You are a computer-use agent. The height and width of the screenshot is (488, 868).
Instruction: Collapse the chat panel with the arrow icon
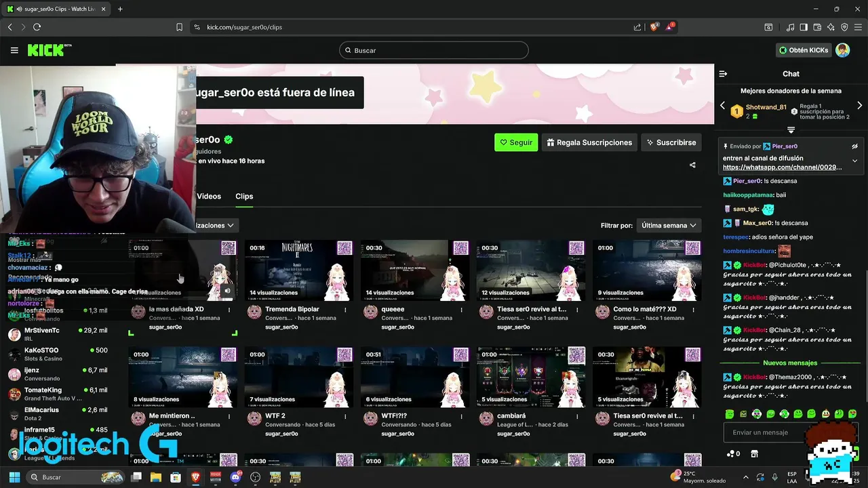click(723, 74)
